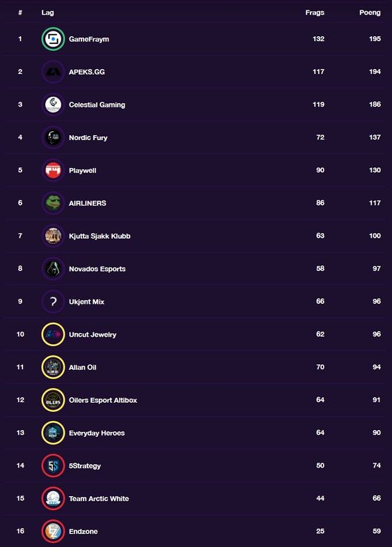The width and height of the screenshot is (392, 547).
Task: Click the GameFraym team logo
Action: [53, 39]
